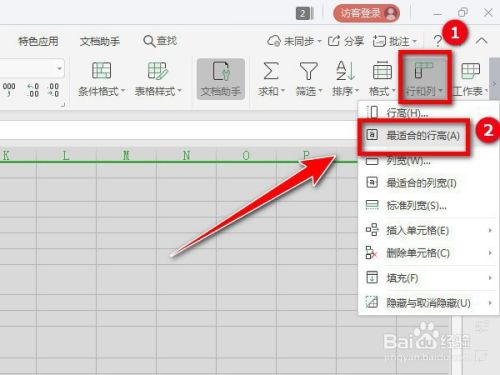Select column K header

[18, 155]
